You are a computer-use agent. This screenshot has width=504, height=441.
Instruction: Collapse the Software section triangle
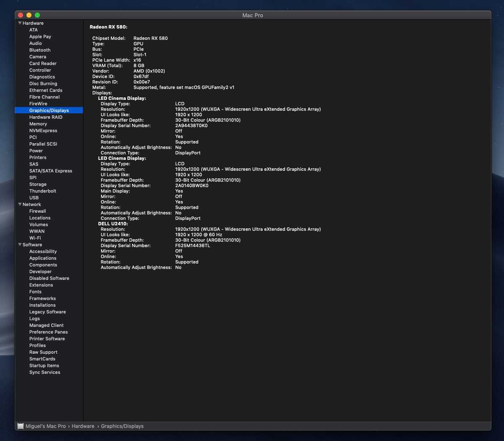click(20, 245)
